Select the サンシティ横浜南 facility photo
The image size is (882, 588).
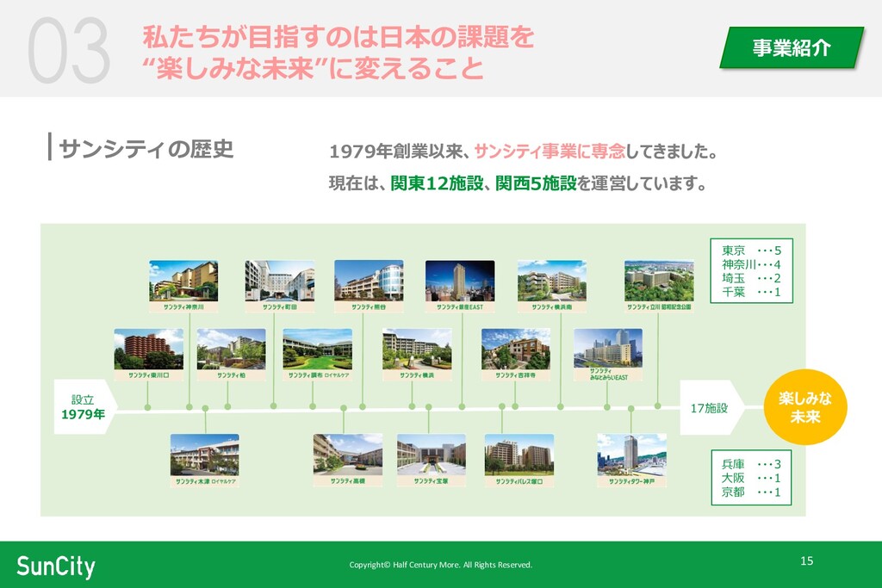coord(552,281)
